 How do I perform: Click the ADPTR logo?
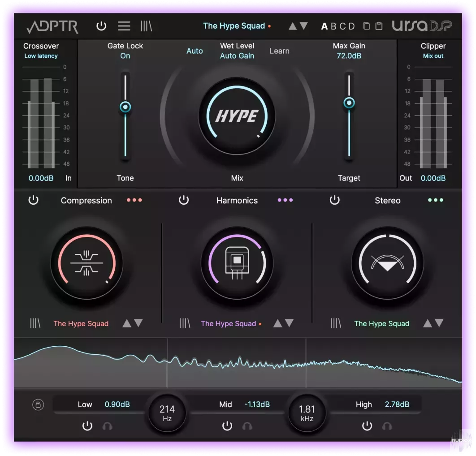click(52, 27)
